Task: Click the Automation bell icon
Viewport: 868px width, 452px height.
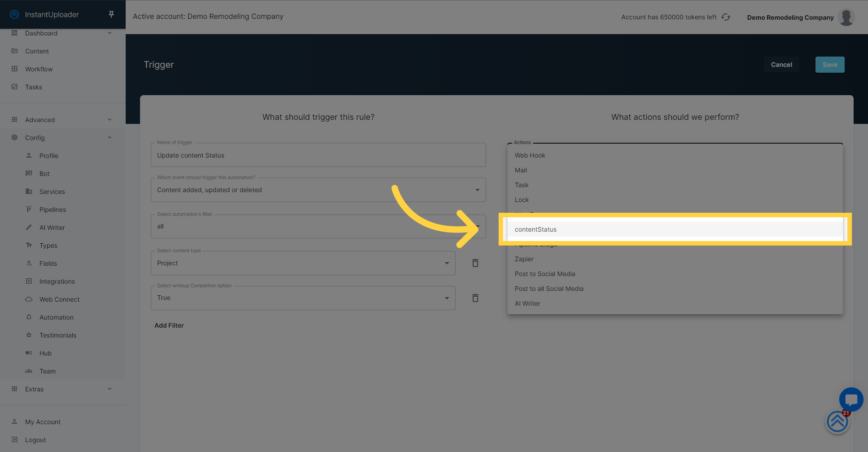Action: click(29, 317)
